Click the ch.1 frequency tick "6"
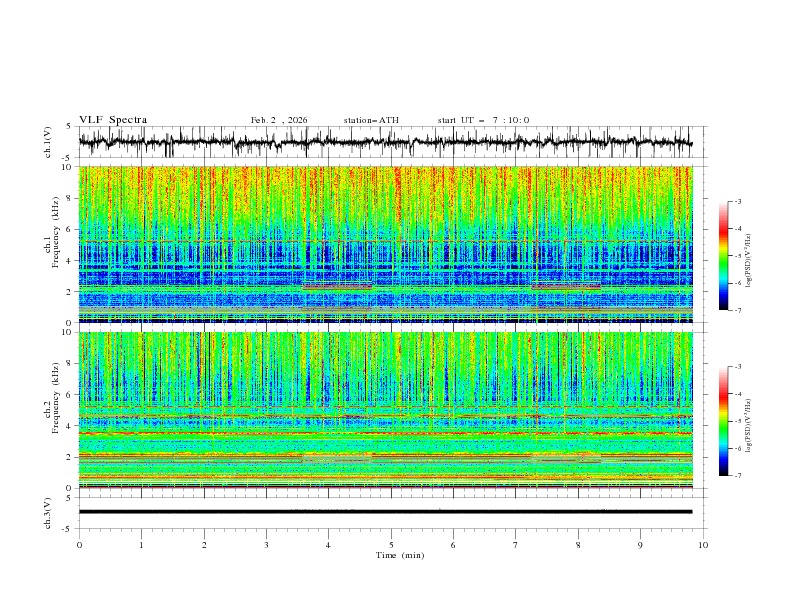 click(x=70, y=229)
